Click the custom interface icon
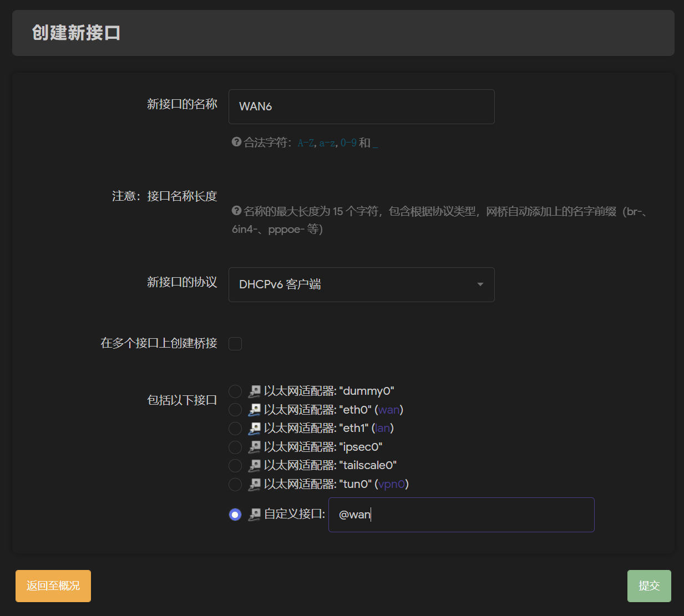The image size is (684, 616). click(255, 515)
